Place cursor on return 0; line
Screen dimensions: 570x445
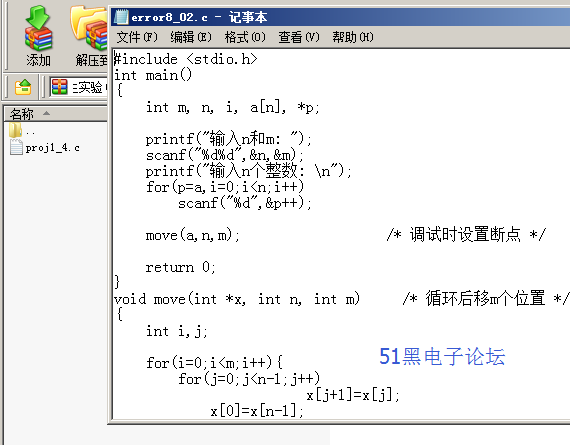(181, 268)
